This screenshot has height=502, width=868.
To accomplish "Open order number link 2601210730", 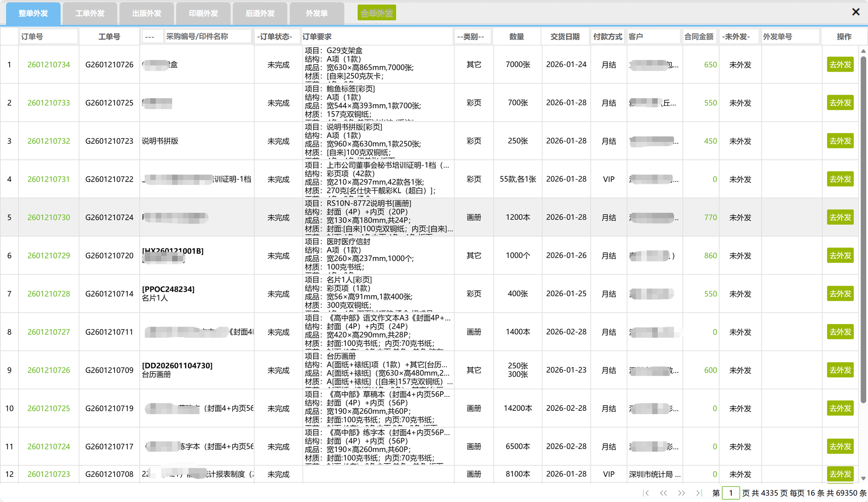I will point(49,218).
